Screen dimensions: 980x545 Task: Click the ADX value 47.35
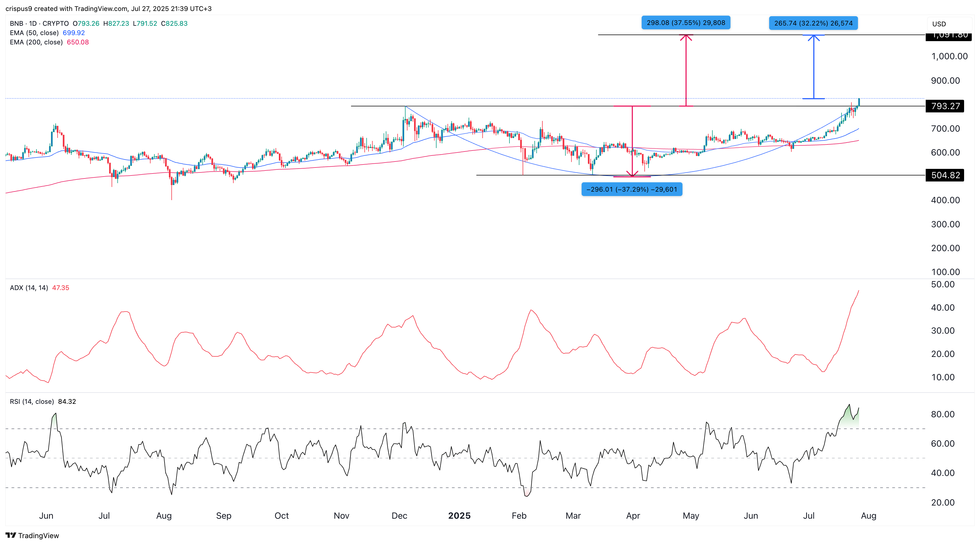(61, 288)
